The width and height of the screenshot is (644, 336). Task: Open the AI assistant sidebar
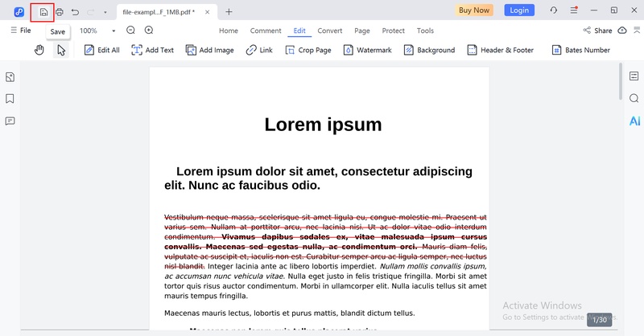click(634, 121)
